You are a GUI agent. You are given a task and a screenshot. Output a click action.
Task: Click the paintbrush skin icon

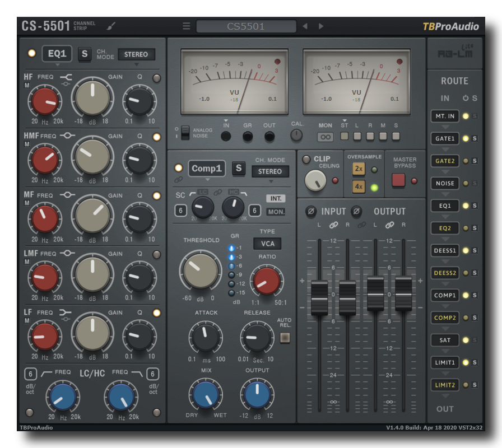pos(111,26)
